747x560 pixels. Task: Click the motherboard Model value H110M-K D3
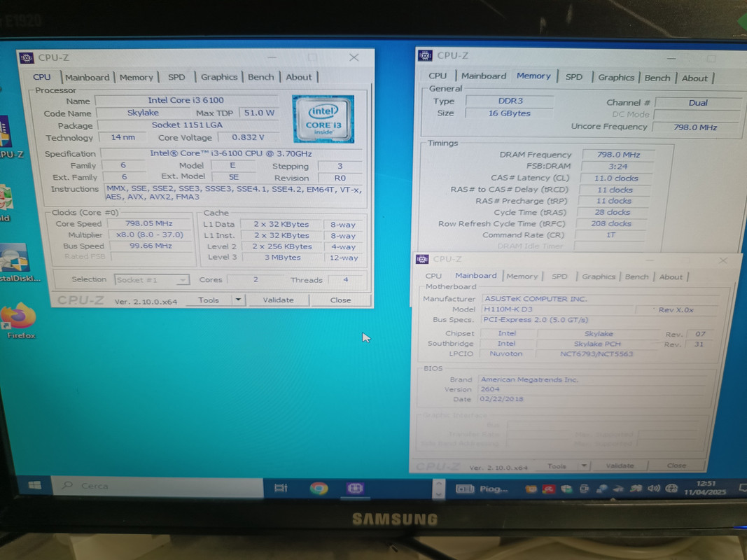point(559,309)
